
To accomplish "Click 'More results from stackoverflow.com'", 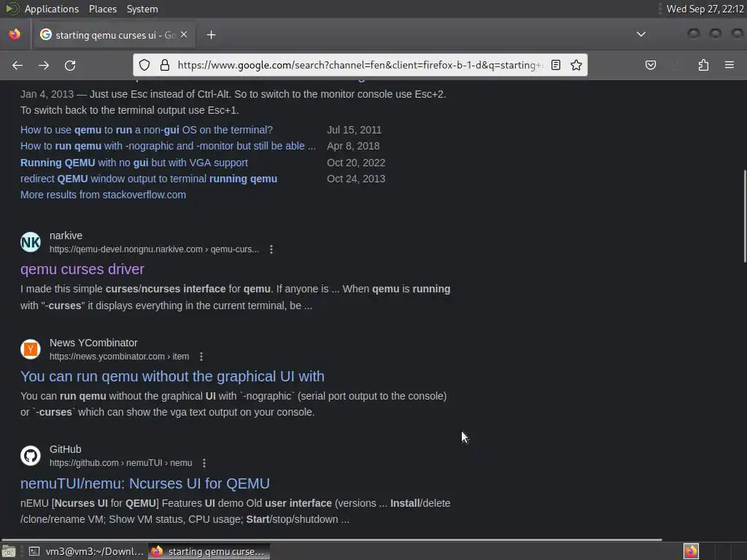I will (103, 195).
